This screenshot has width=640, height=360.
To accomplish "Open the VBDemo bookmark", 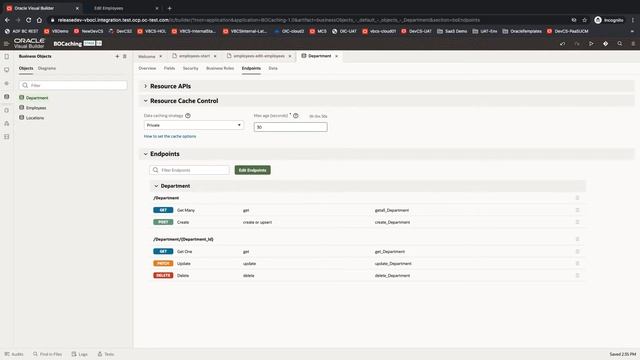I will [x=56, y=31].
